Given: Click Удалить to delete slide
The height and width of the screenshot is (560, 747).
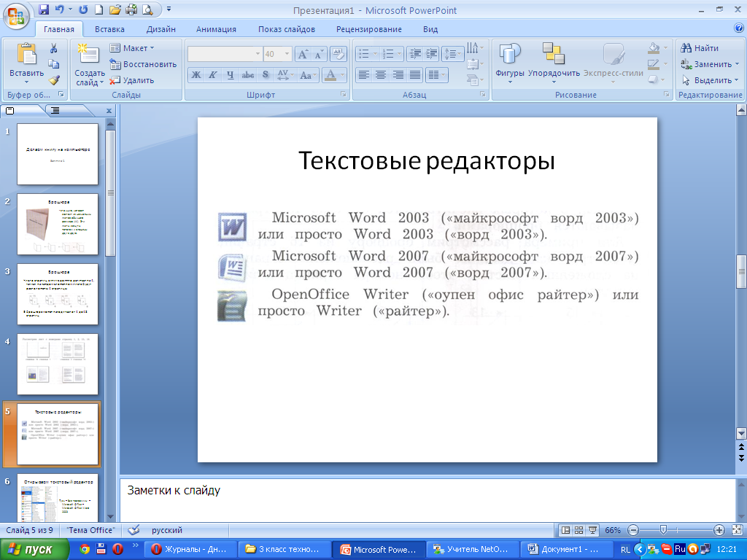Looking at the screenshot, I should (x=132, y=80).
